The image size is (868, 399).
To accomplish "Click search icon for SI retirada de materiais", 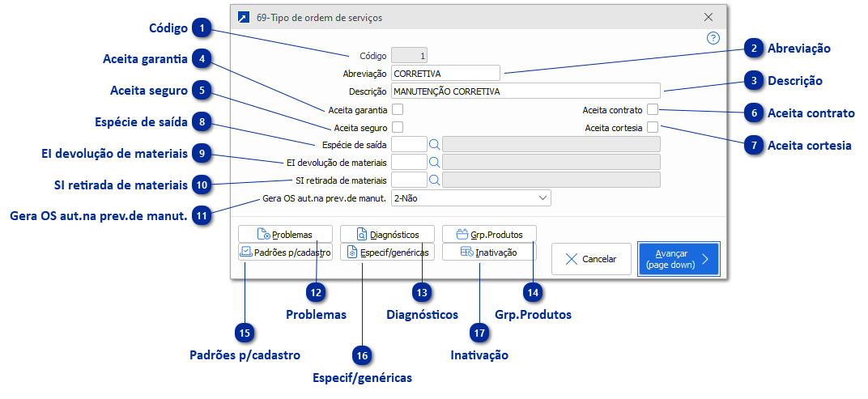I will (434, 180).
